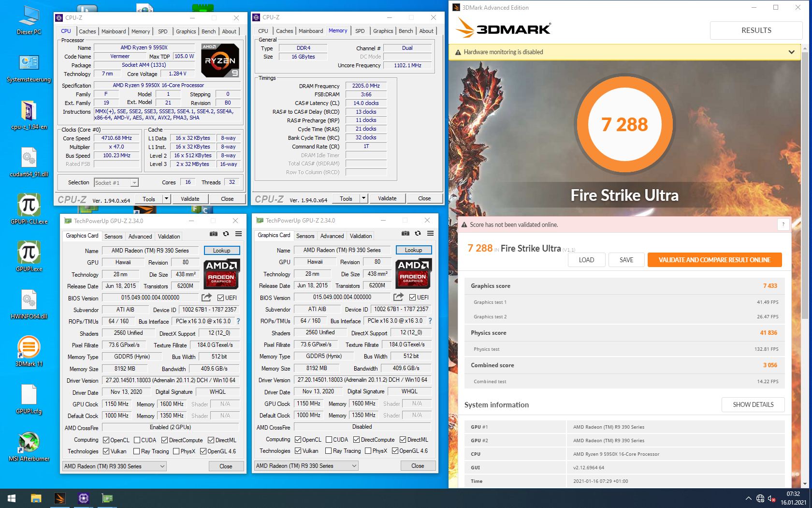
Task: Click validation warning help button in 3DMark
Action: tap(783, 224)
